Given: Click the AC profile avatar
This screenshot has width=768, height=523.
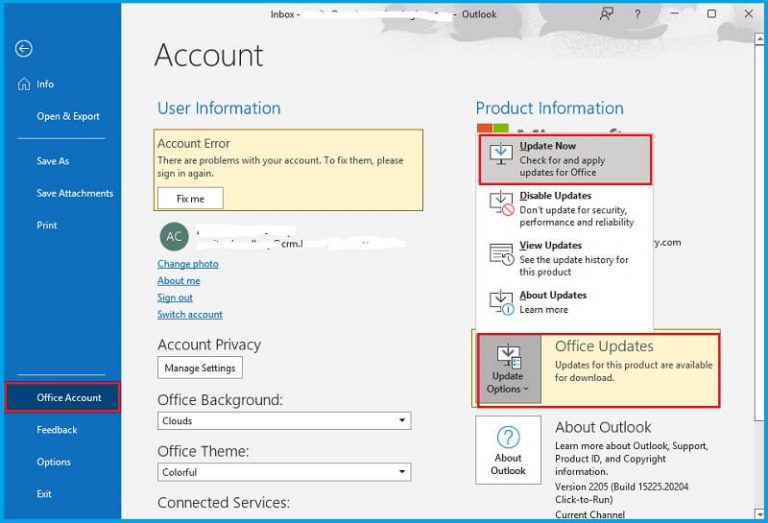Looking at the screenshot, I should (174, 237).
